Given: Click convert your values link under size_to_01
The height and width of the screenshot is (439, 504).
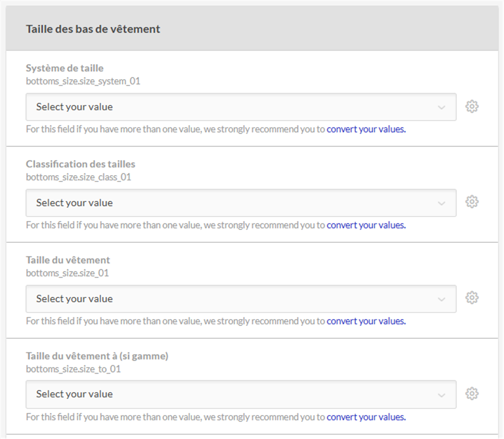Looking at the screenshot, I should coord(366,417).
